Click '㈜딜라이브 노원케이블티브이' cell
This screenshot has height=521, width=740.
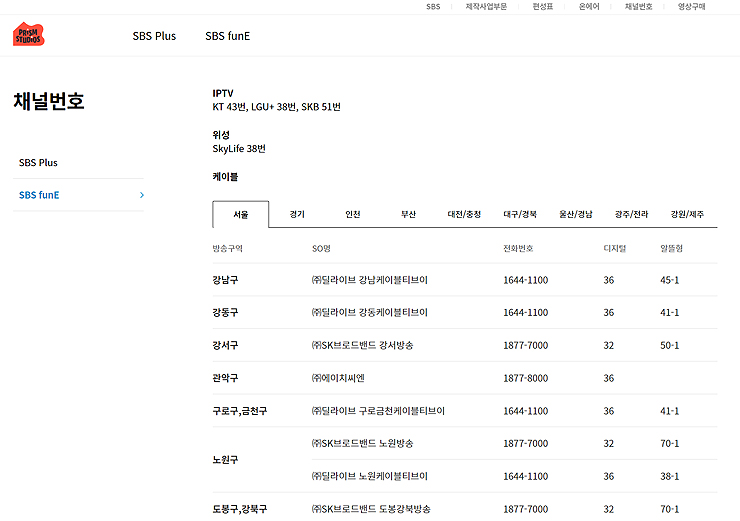point(370,476)
